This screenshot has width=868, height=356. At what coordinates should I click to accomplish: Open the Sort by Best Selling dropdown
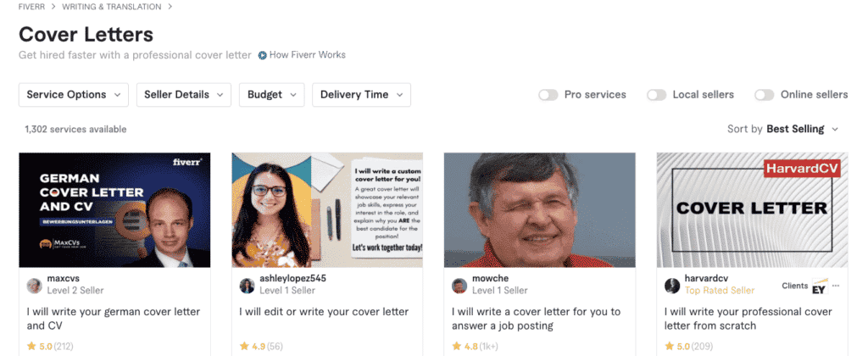tap(783, 129)
